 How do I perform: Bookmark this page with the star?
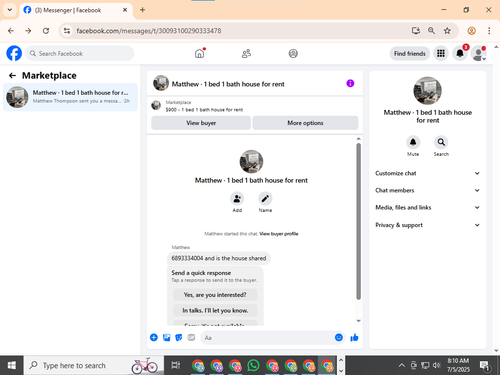[x=447, y=31]
